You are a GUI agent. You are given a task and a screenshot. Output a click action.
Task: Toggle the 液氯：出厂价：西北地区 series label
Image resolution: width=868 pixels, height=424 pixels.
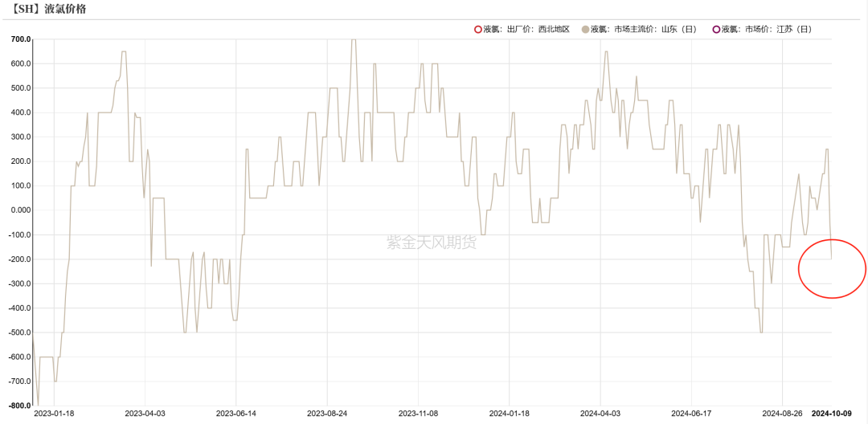(x=526, y=30)
